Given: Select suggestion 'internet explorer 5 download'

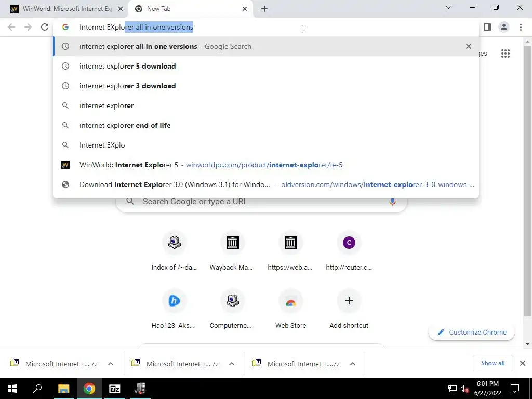Looking at the screenshot, I should tap(266, 66).
